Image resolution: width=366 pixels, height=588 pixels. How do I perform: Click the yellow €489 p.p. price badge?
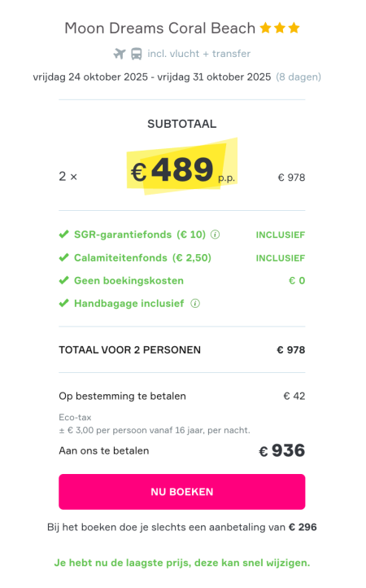pyautogui.click(x=182, y=167)
